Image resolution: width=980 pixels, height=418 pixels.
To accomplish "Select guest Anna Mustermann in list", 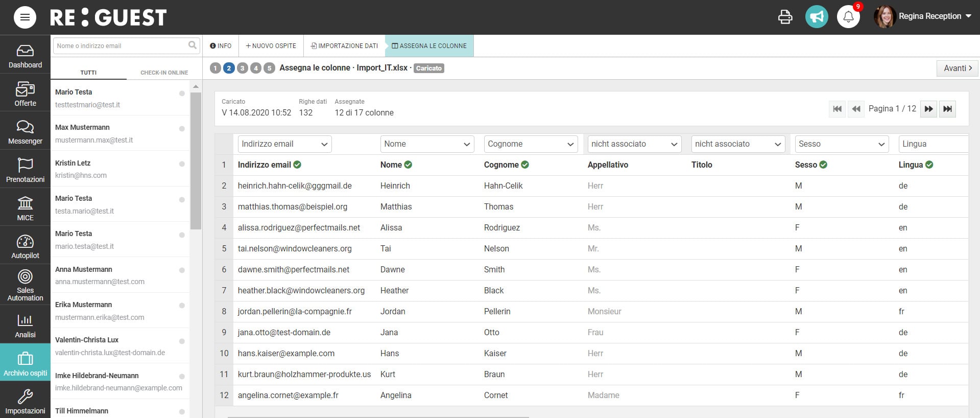I will [120, 275].
